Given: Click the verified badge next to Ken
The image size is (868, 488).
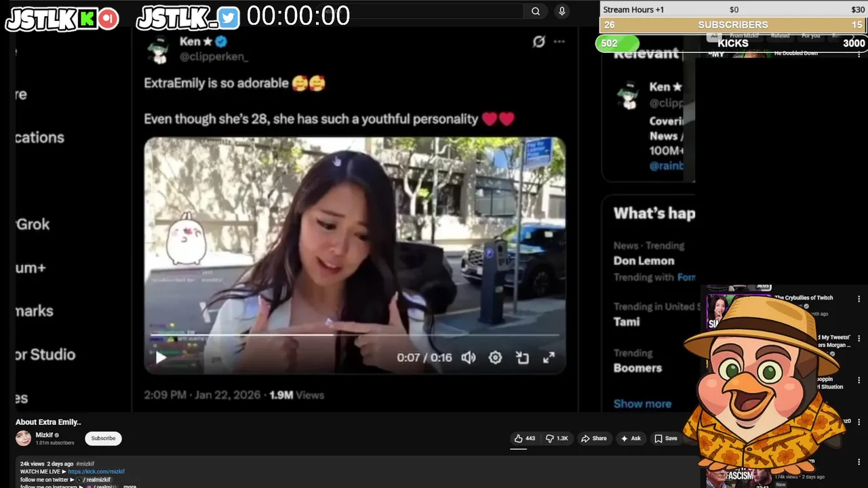Looking at the screenshot, I should (221, 41).
